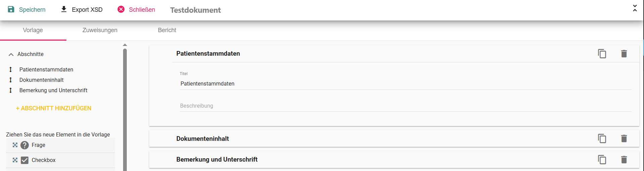Expand the Dokumenteninhalt section panel
Image resolution: width=644 pixels, height=171 pixels.
click(203, 139)
